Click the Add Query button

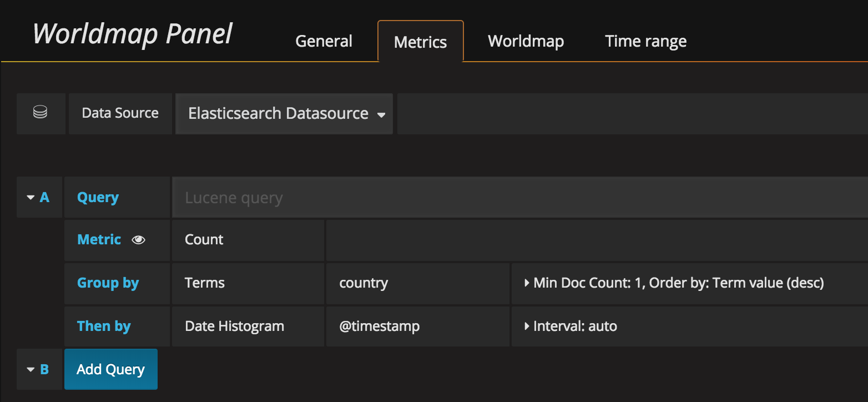point(110,369)
